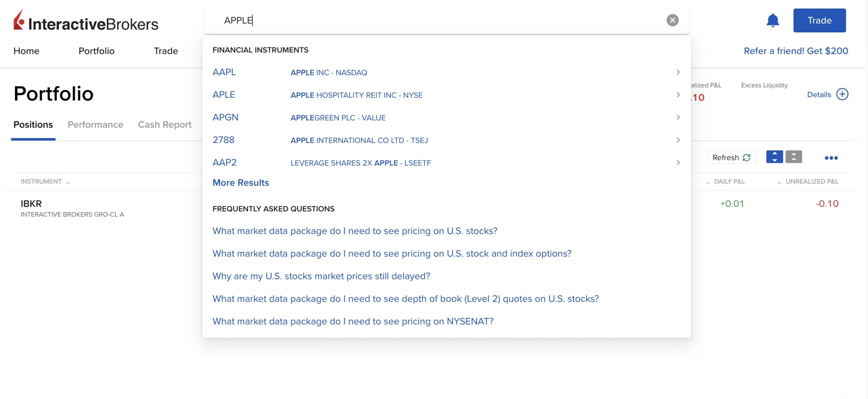Click the InteractiveBrokers logo
The image size is (868, 399).
point(86,21)
